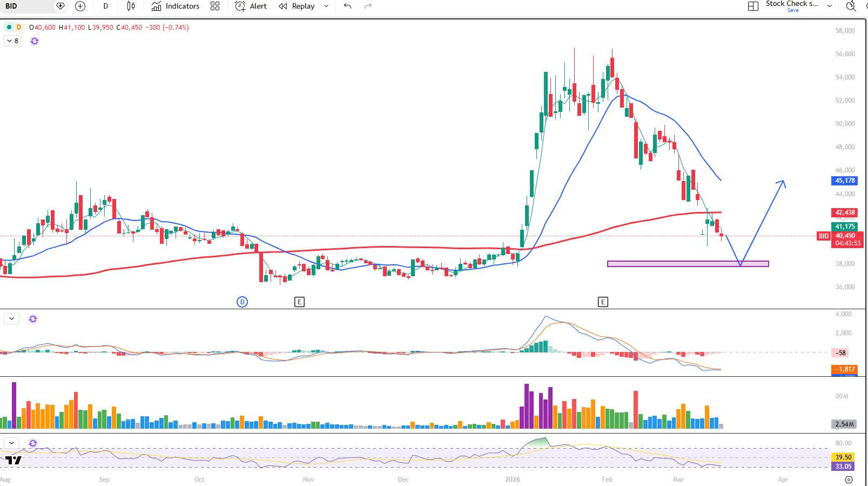Open the Stock Check layout dropdown arrow
This screenshot has height=486, width=868.
coord(830,6)
